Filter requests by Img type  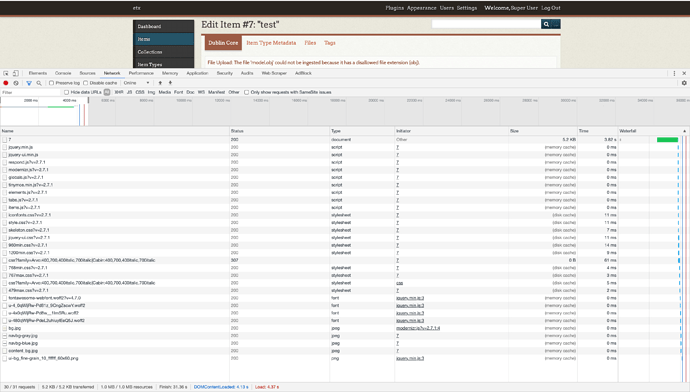151,92
